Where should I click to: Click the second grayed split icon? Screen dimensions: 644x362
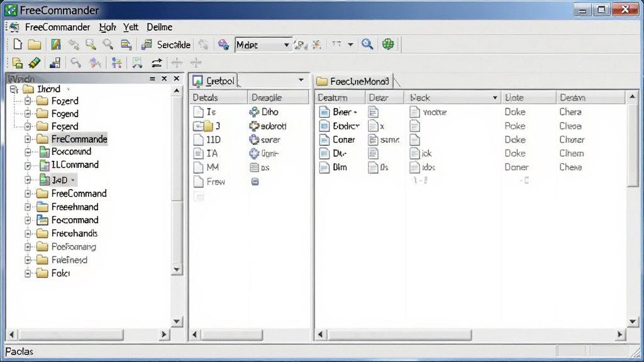[196, 63]
